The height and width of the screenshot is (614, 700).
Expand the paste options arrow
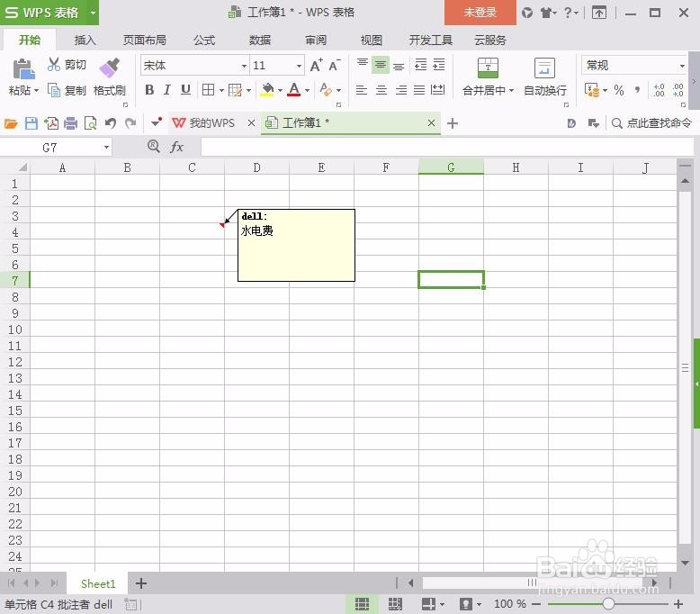pos(37,91)
